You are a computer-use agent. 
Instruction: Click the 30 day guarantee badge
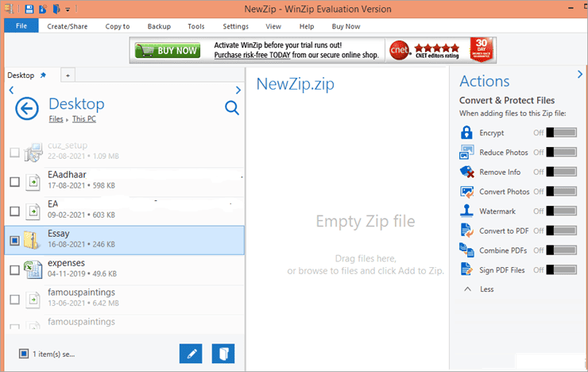[481, 49]
